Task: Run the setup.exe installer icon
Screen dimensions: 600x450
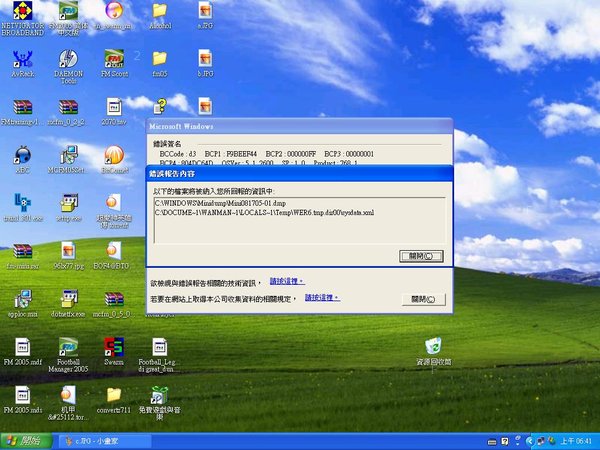Action: 68,208
